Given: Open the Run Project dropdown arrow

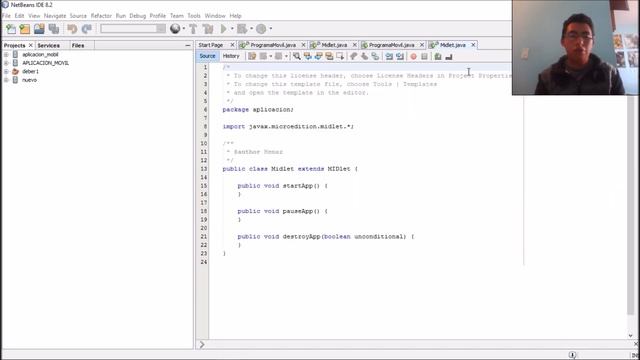Looking at the screenshot, I should coord(232,29).
